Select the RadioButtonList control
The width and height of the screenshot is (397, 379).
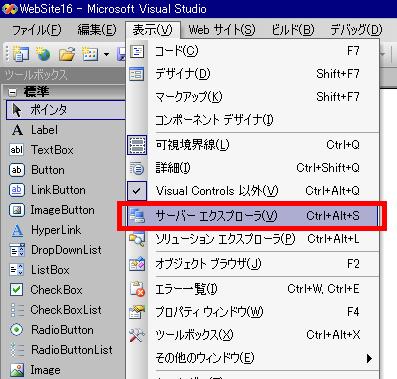pyautogui.click(x=66, y=350)
